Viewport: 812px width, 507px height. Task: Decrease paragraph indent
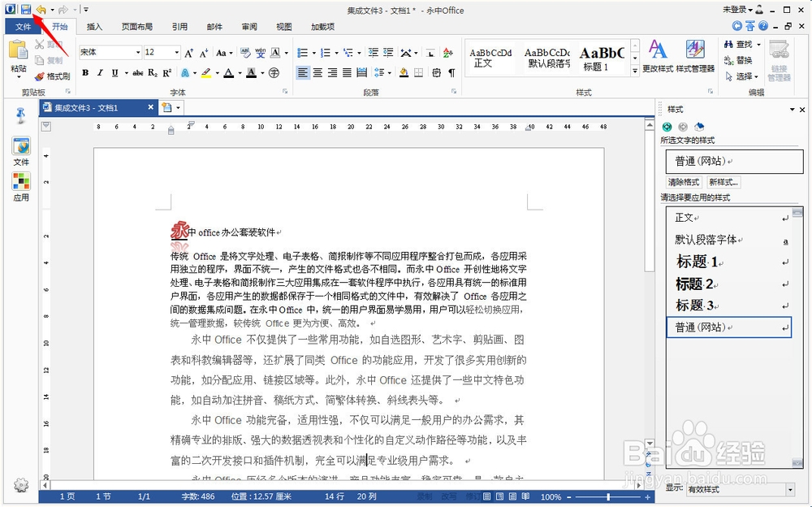(x=374, y=52)
